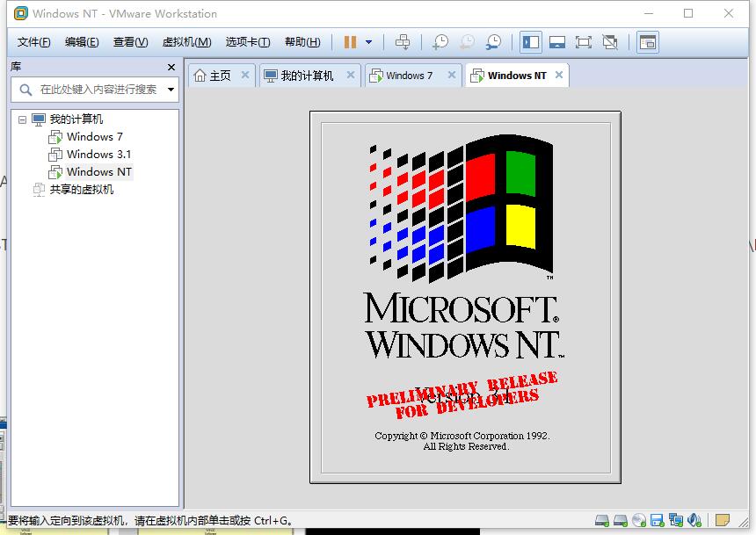The height and width of the screenshot is (535, 756).
Task: Select Windows 3.1 in the library tree
Action: 98,155
